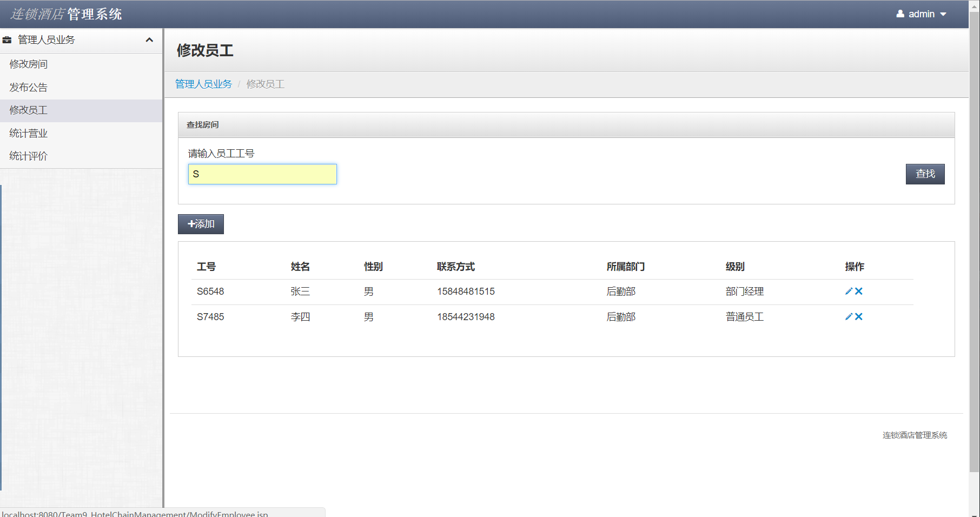Click the 性别 column header
The image size is (980, 517).
point(373,267)
